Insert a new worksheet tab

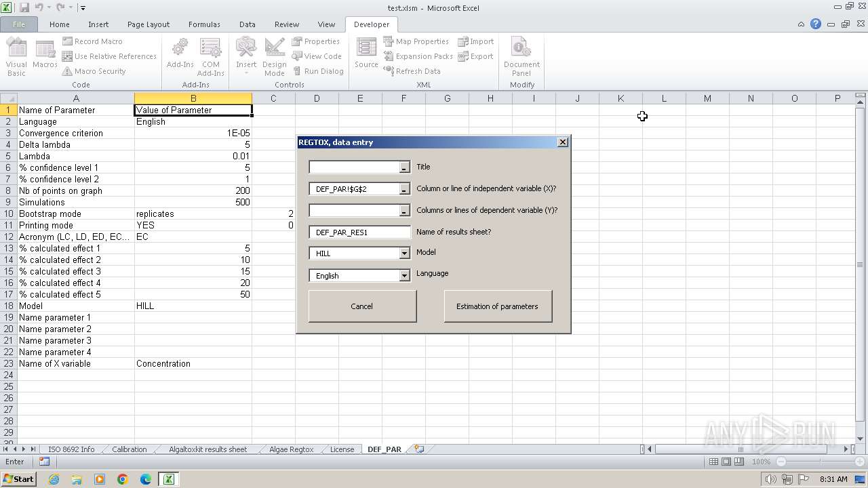pos(419,449)
